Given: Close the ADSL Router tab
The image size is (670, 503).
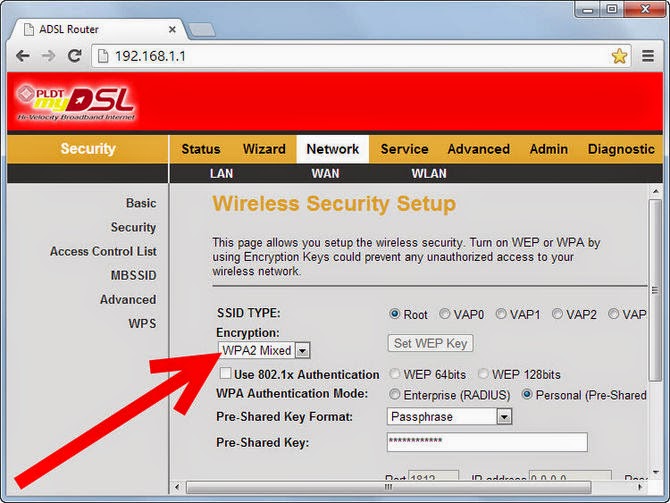Looking at the screenshot, I should point(172,29).
